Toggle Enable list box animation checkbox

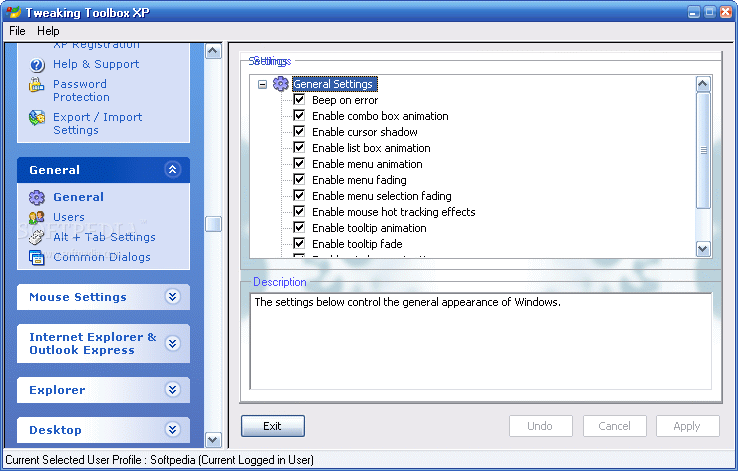(x=299, y=147)
